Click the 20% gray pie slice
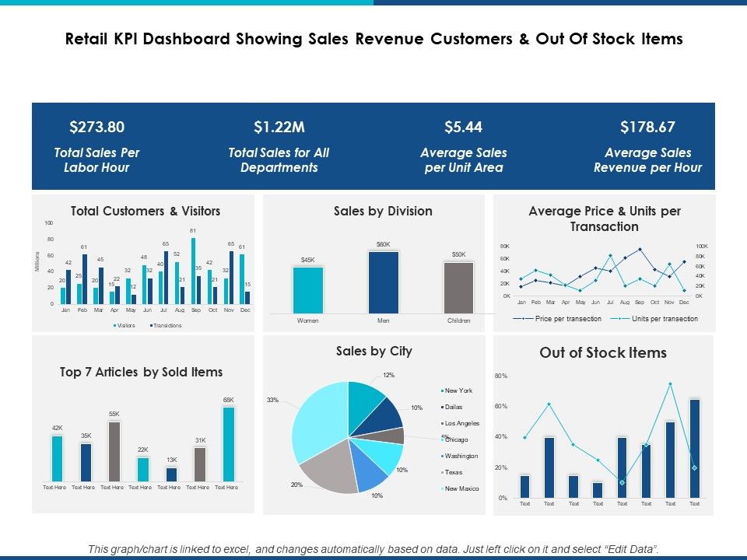 pos(330,467)
